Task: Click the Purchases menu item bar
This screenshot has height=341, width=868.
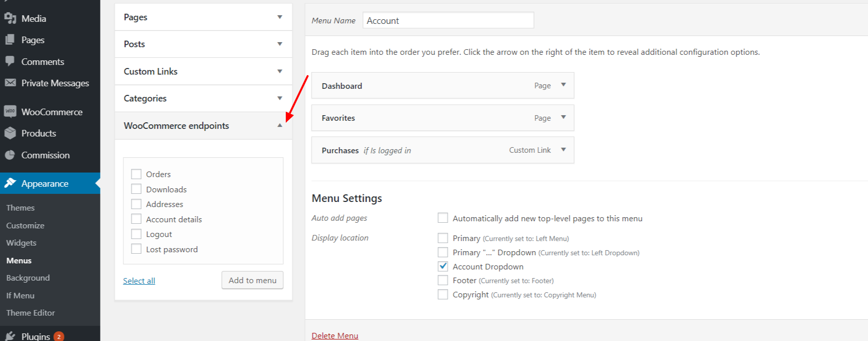Action: click(443, 150)
